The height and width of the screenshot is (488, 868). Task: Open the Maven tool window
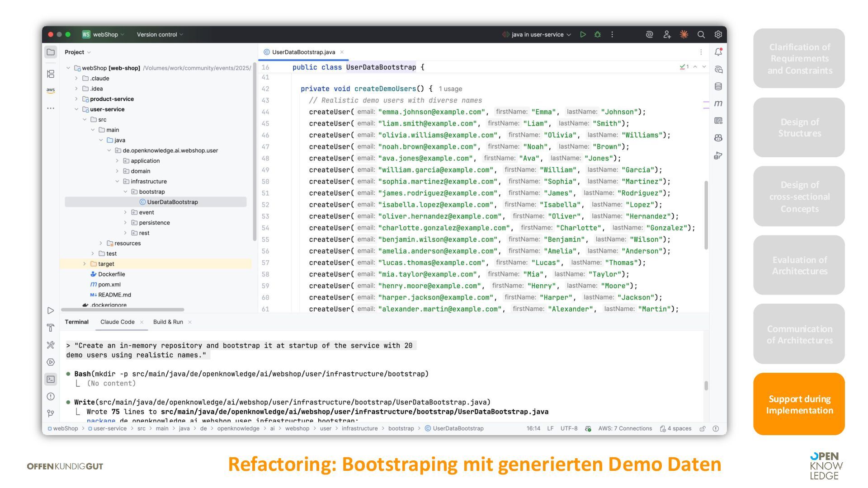coord(718,103)
